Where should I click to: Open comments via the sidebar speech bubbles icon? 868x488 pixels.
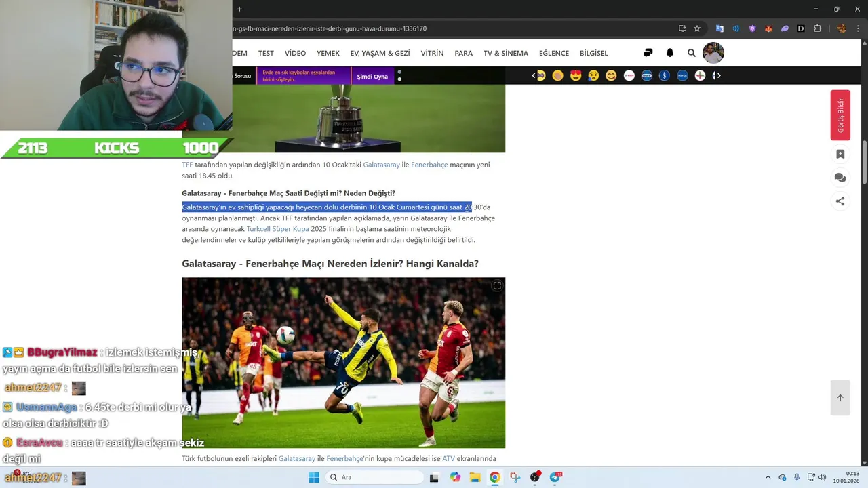point(840,178)
